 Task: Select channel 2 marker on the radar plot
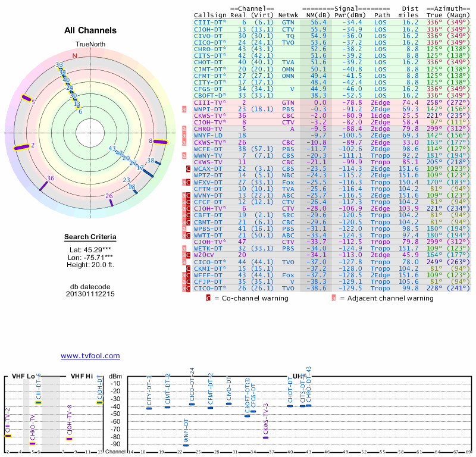click(21, 147)
